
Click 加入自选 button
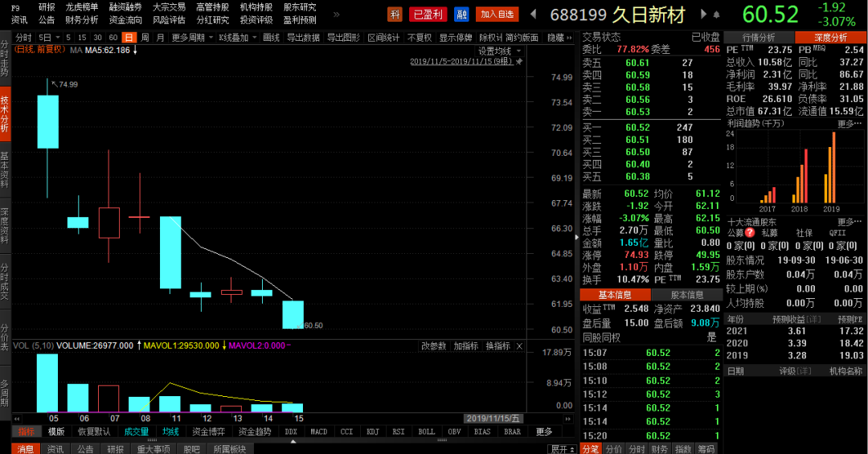(497, 14)
